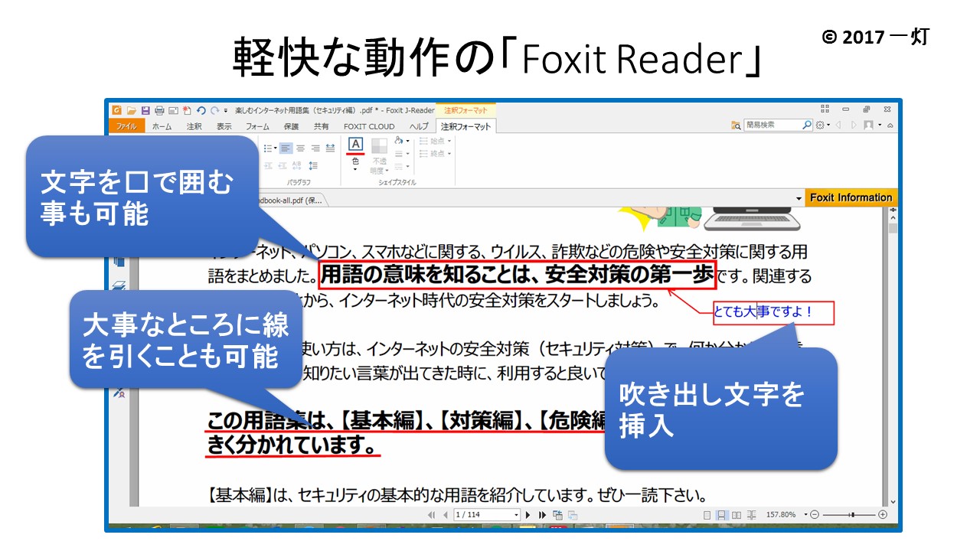This screenshot has height=551, width=980.
Task: Switch to the 注釈 ribbon tab
Action: [x=194, y=126]
